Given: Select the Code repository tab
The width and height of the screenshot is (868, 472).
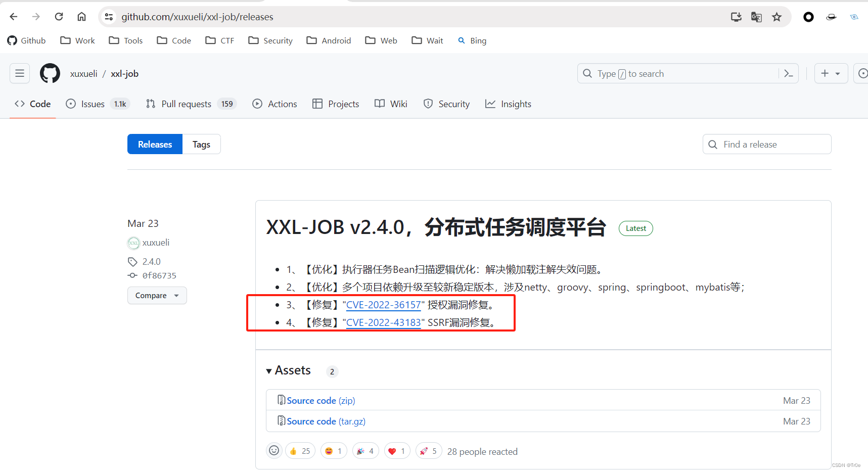Looking at the screenshot, I should (33, 104).
